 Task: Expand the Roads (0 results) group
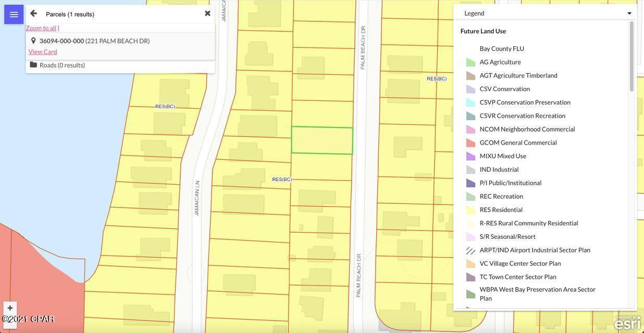[x=62, y=65]
